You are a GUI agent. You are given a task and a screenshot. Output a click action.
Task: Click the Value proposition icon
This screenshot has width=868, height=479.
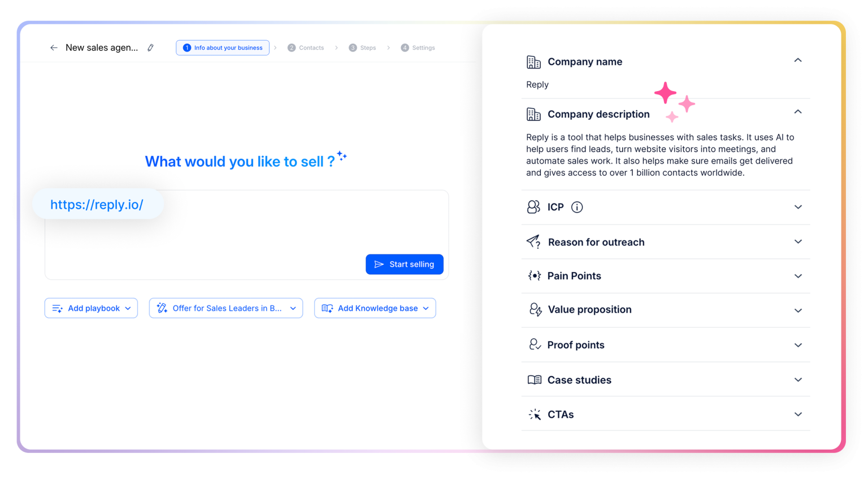(535, 310)
